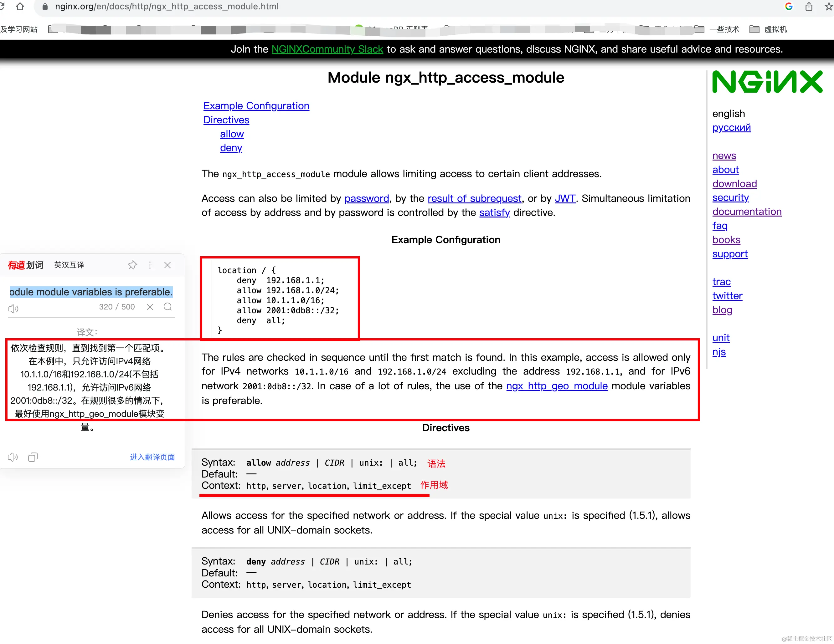This screenshot has width=834, height=644.
Task: Copy the translated text
Action: coord(33,457)
